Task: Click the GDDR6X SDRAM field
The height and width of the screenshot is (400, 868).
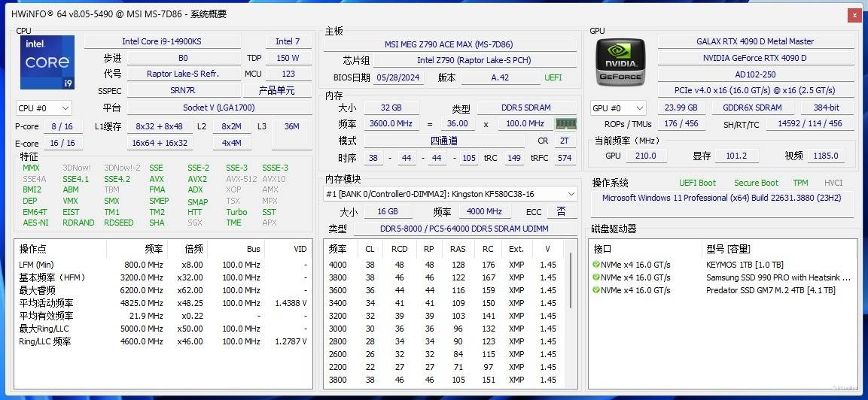Action: pyautogui.click(x=752, y=108)
